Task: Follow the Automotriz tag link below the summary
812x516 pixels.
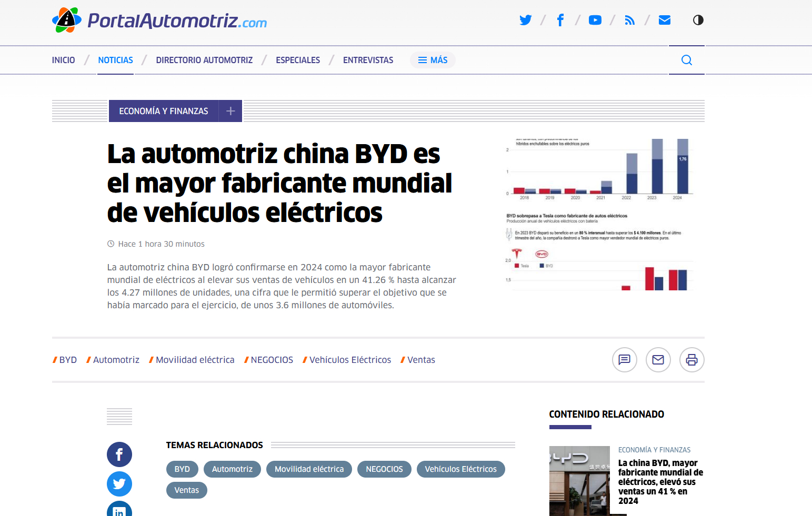Action: [113, 360]
